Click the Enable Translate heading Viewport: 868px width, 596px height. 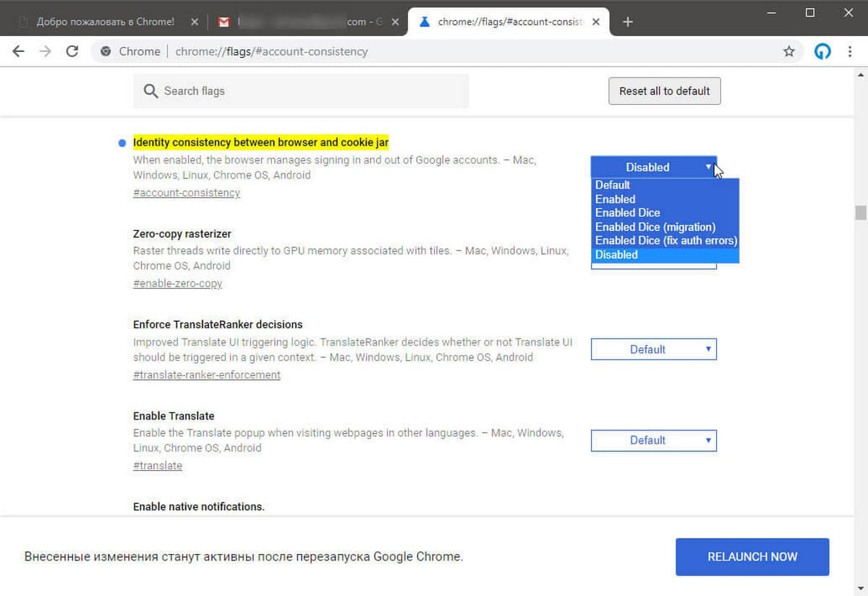pos(174,416)
